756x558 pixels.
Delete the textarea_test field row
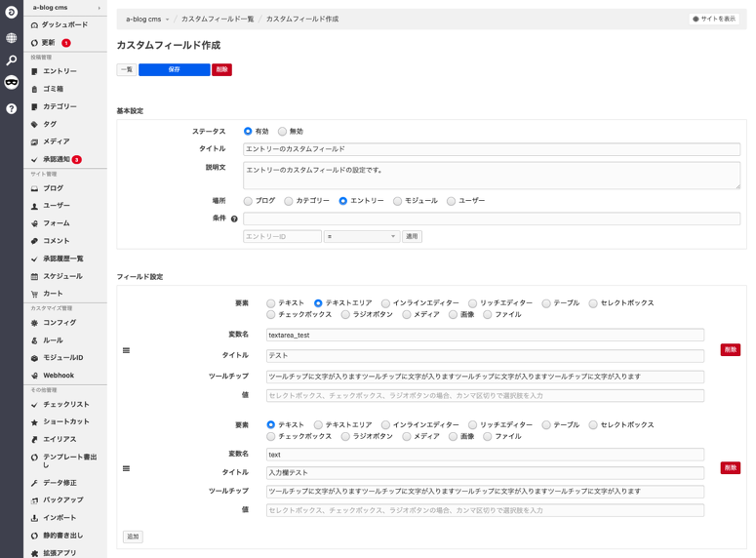[731, 349]
